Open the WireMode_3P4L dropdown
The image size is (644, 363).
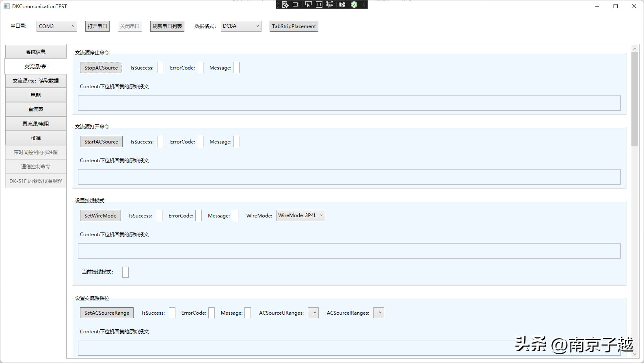[x=300, y=215]
